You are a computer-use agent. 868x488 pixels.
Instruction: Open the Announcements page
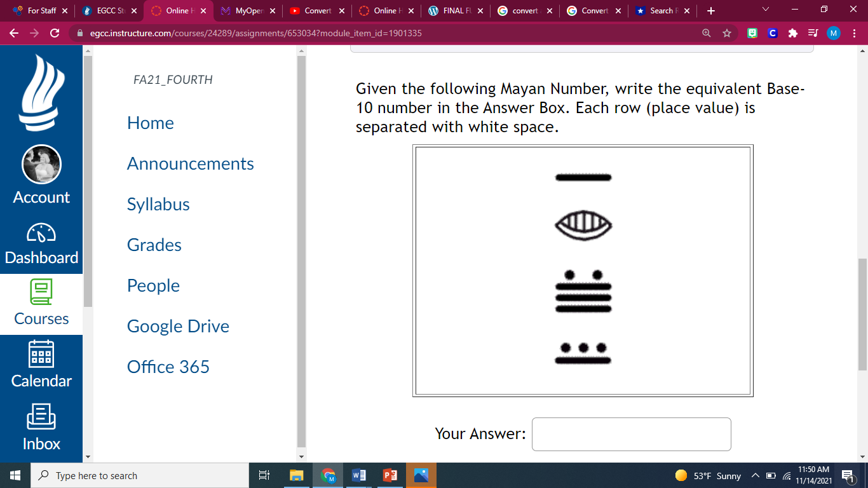191,163
